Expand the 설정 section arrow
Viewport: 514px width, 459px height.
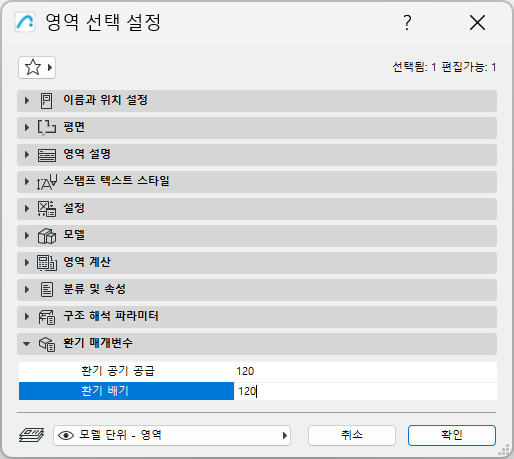pos(27,208)
